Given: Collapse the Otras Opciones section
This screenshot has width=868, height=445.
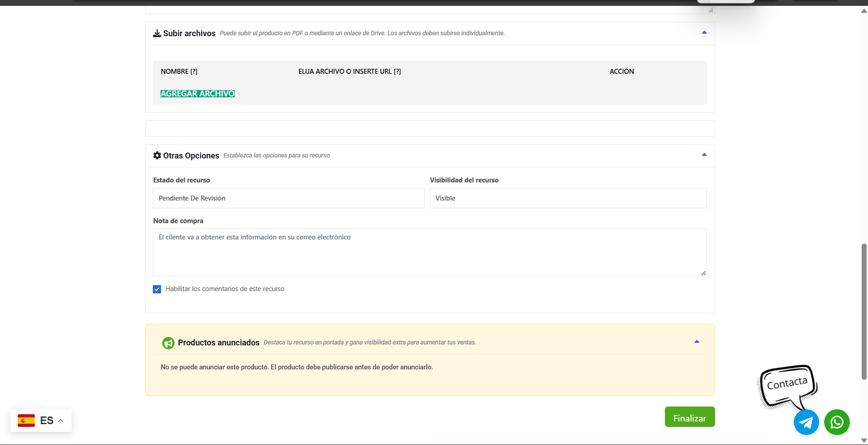Looking at the screenshot, I should (704, 155).
